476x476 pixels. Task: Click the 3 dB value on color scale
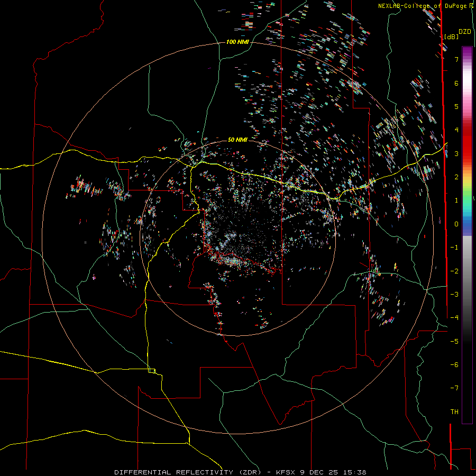456,153
